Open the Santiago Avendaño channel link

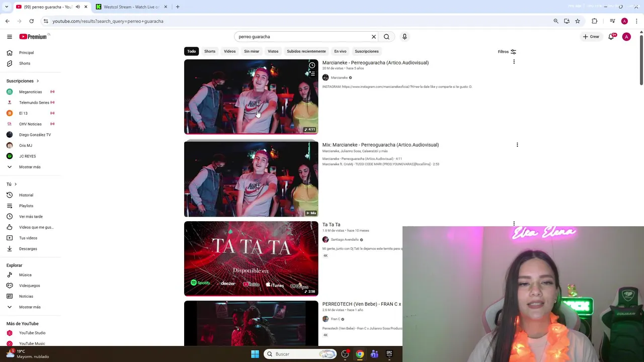click(345, 239)
